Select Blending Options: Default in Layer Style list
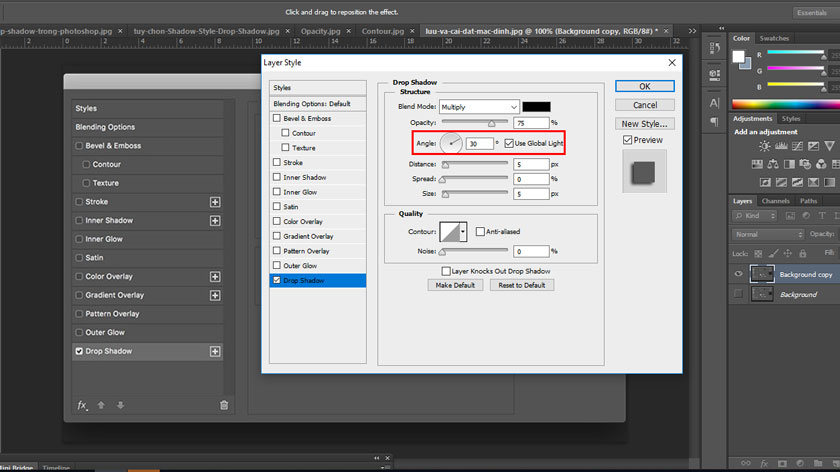 (x=318, y=103)
